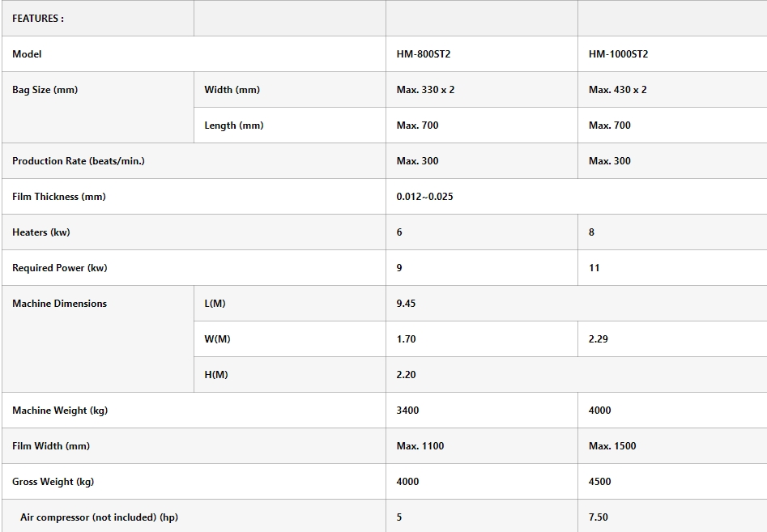Image resolution: width=767 pixels, height=532 pixels.
Task: Click Production Rate (beats/min.) label
Action: click(x=79, y=161)
